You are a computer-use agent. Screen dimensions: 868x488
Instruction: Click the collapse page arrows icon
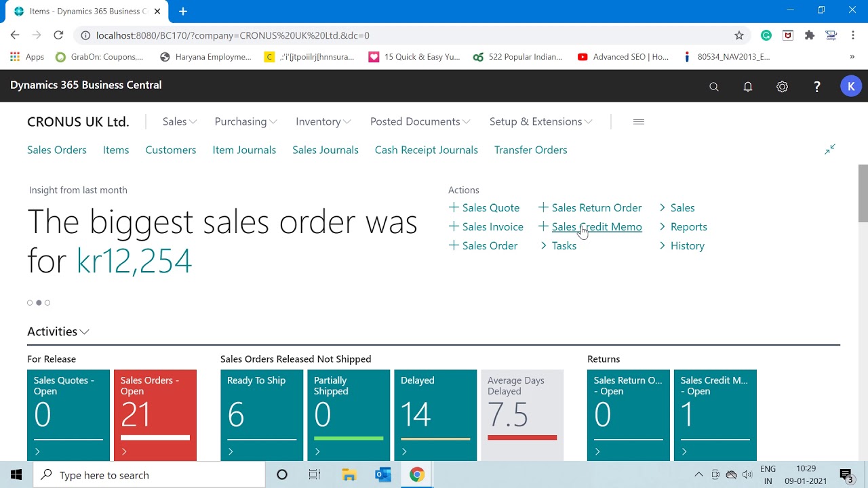[x=830, y=149]
